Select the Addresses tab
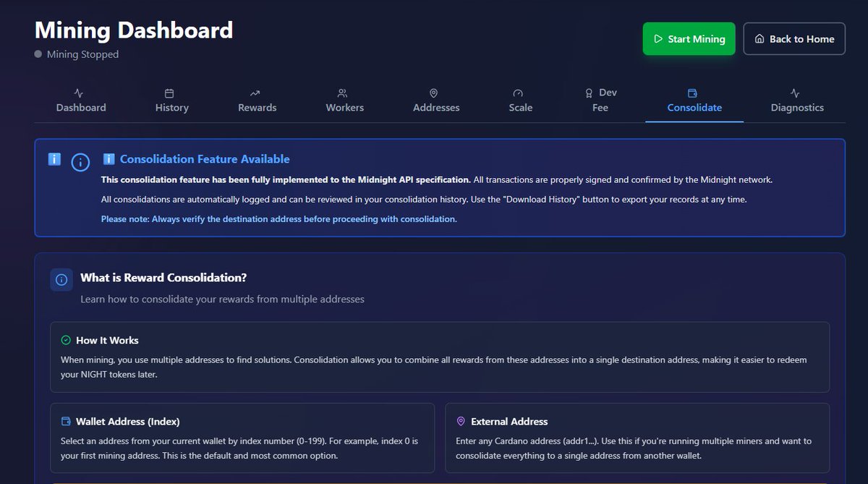This screenshot has height=484, width=868. pyautogui.click(x=436, y=101)
